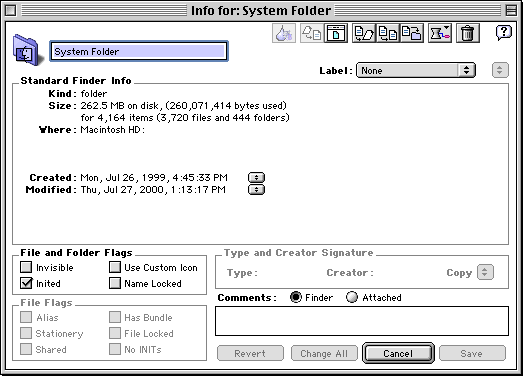Screen dimensions: 523x376
Task: Select the Attached comments radio button
Action: [352, 297]
